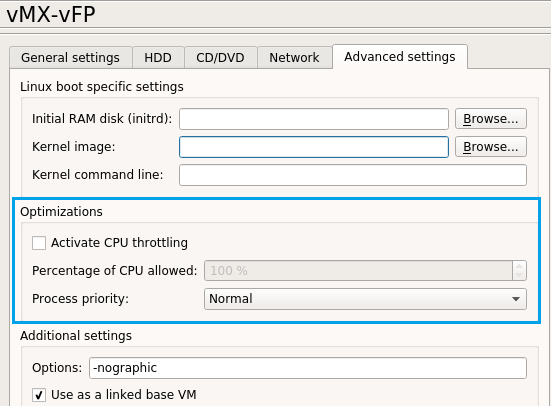This screenshot has height=406, width=551.
Task: Click the Optimizations section heading
Action: coord(61,212)
